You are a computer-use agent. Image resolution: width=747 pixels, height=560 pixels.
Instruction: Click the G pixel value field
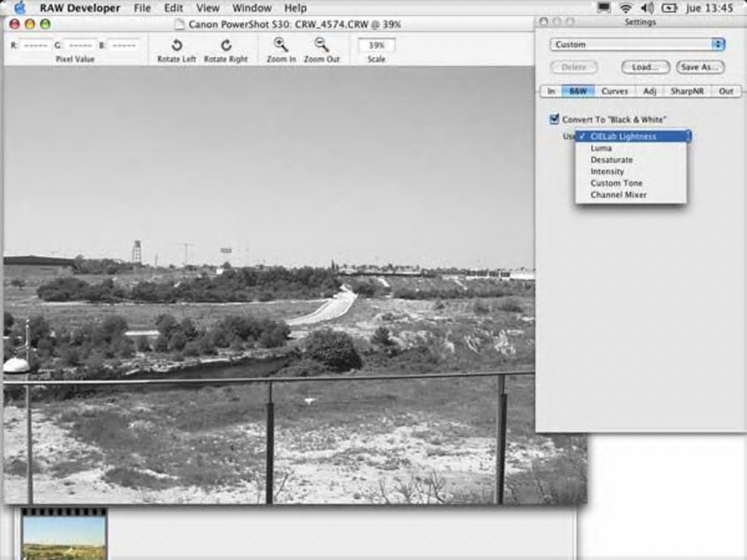[x=80, y=45]
